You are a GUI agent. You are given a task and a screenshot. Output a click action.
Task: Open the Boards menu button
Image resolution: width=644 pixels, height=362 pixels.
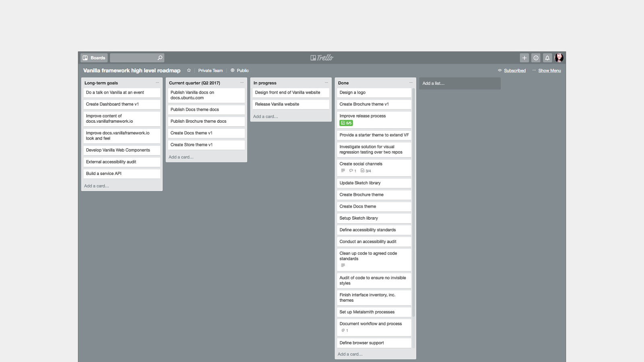tap(94, 58)
